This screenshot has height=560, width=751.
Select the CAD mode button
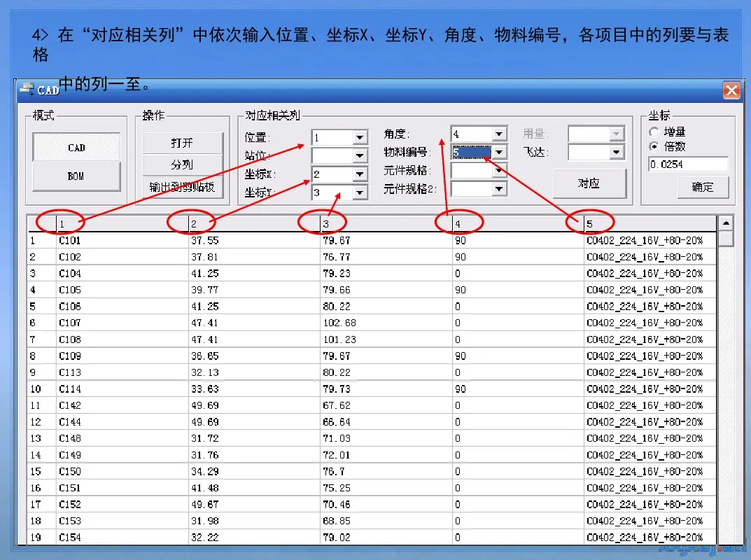[x=76, y=147]
